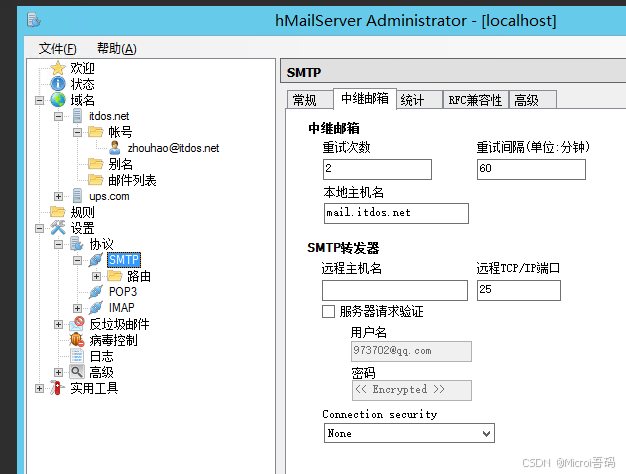
Task: Switch to the 常规 tab
Action: pyautogui.click(x=310, y=100)
